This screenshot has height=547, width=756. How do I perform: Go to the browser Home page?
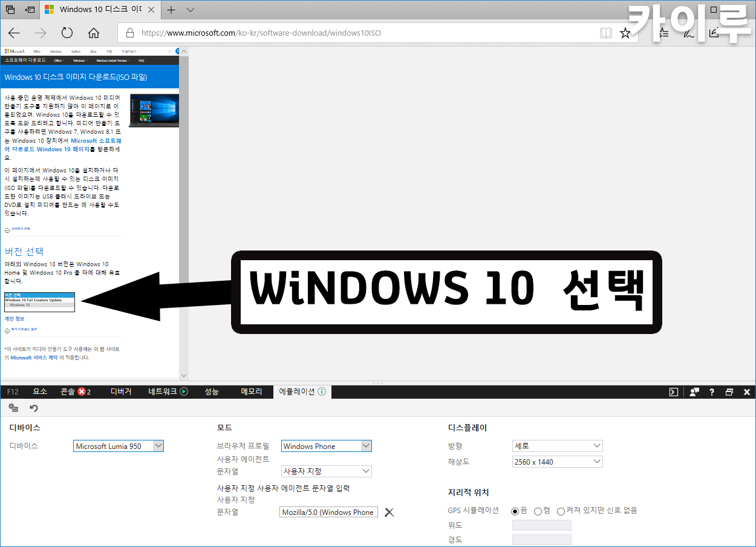coord(94,33)
